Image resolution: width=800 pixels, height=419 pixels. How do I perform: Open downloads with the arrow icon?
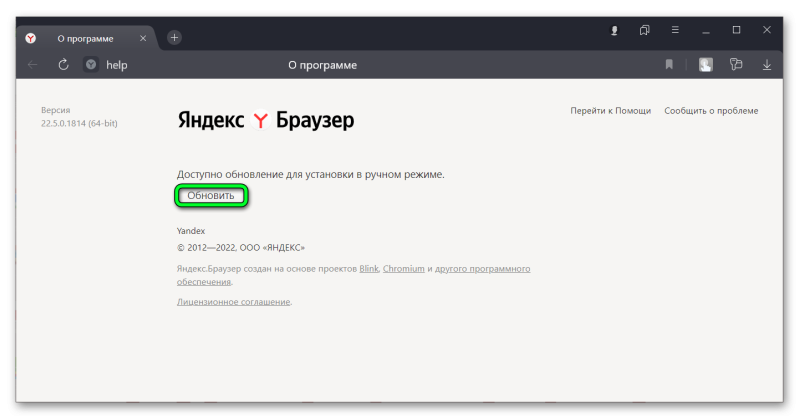(x=766, y=65)
